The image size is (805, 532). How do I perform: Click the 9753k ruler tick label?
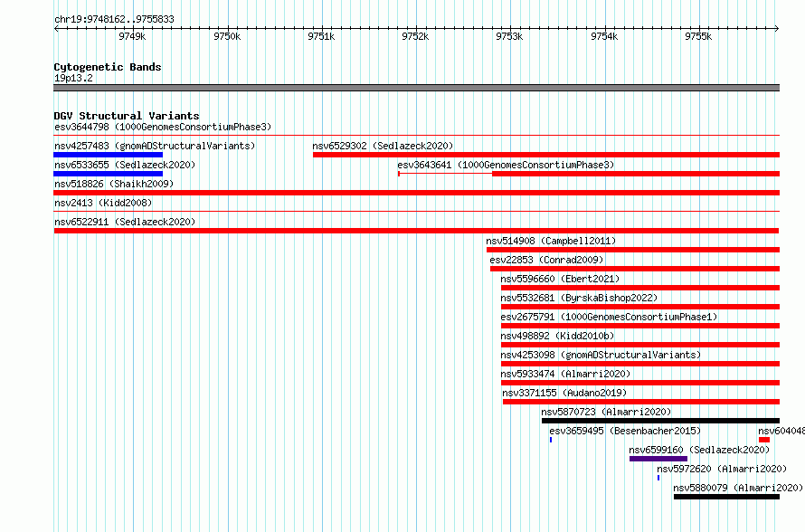pos(510,36)
